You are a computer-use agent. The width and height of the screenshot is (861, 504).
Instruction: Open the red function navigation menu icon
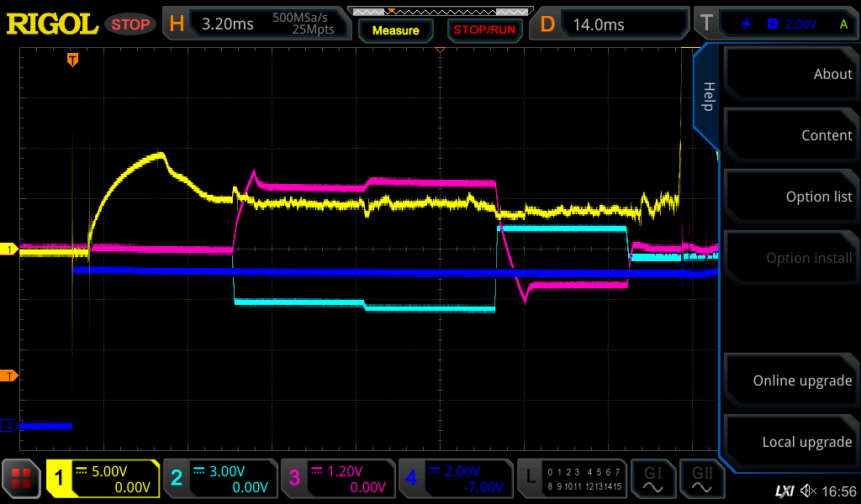[21, 479]
